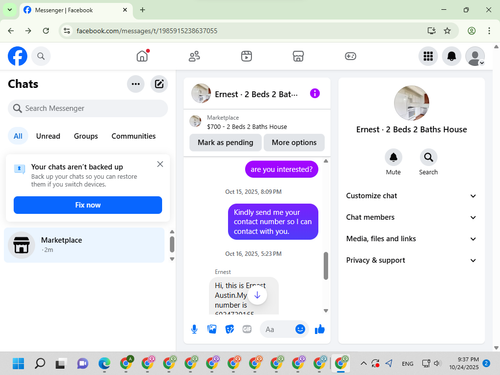
Task: Install app icon in the address bar
Action: click(x=431, y=31)
